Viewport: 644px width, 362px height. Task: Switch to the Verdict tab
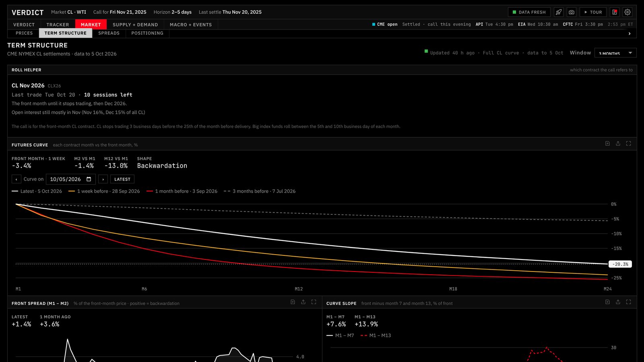tap(24, 25)
